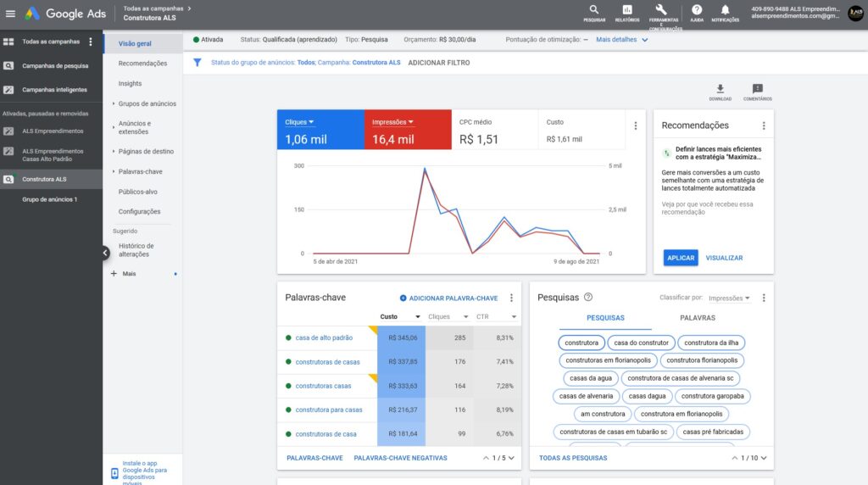Viewport: 868px width, 485px height.
Task: Open TODAS AS PESQUISAS link
Action: [573, 458]
